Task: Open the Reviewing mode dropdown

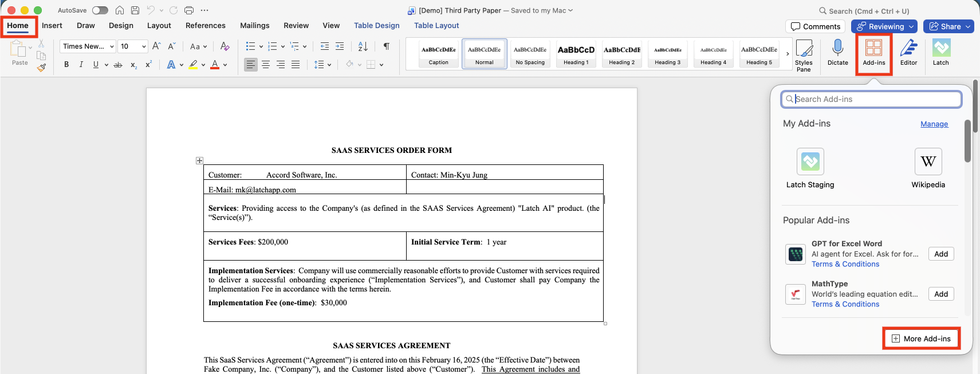Action: point(884,26)
